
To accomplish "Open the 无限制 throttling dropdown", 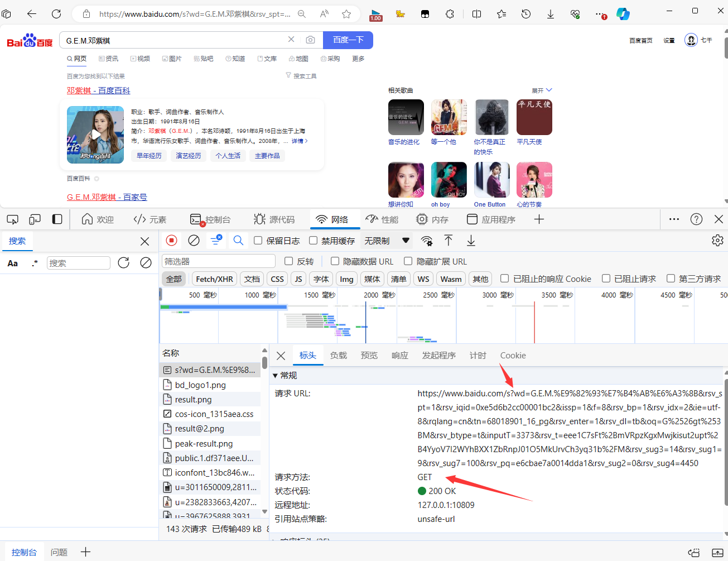I will (387, 241).
